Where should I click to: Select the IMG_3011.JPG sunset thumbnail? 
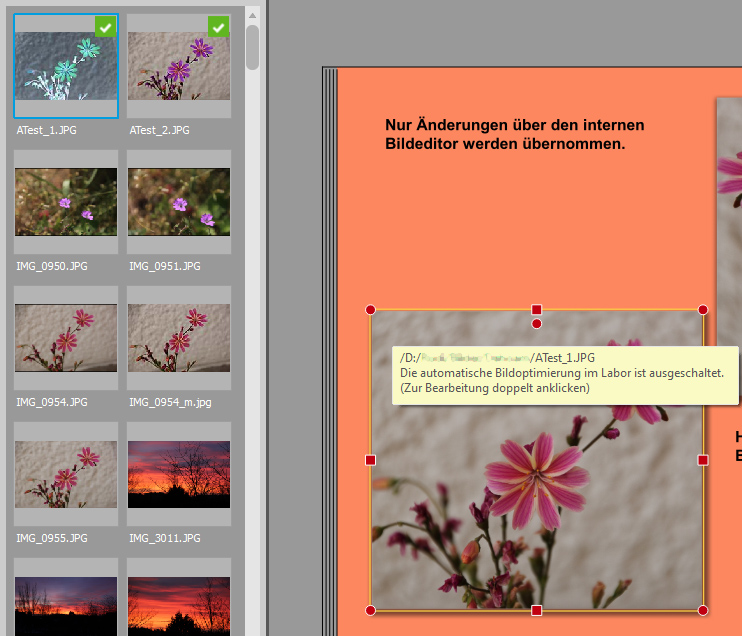click(x=179, y=474)
